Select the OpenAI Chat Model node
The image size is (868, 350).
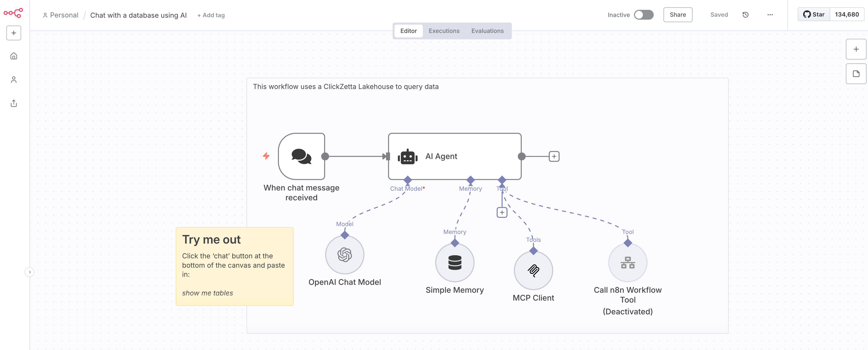click(344, 255)
